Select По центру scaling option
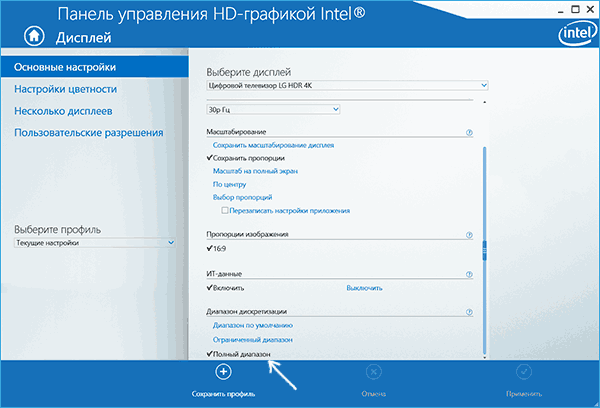Viewport: 600px width, 408px height. [229, 184]
